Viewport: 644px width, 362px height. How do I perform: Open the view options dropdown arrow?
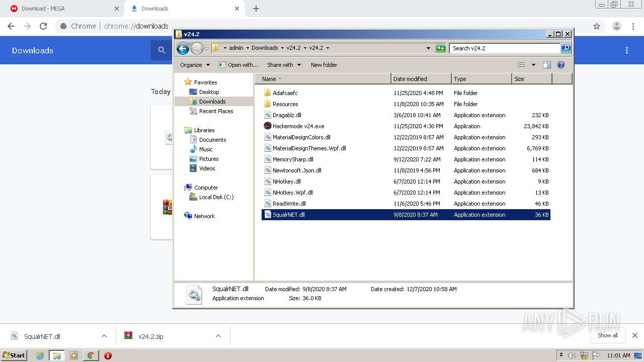[x=533, y=65]
